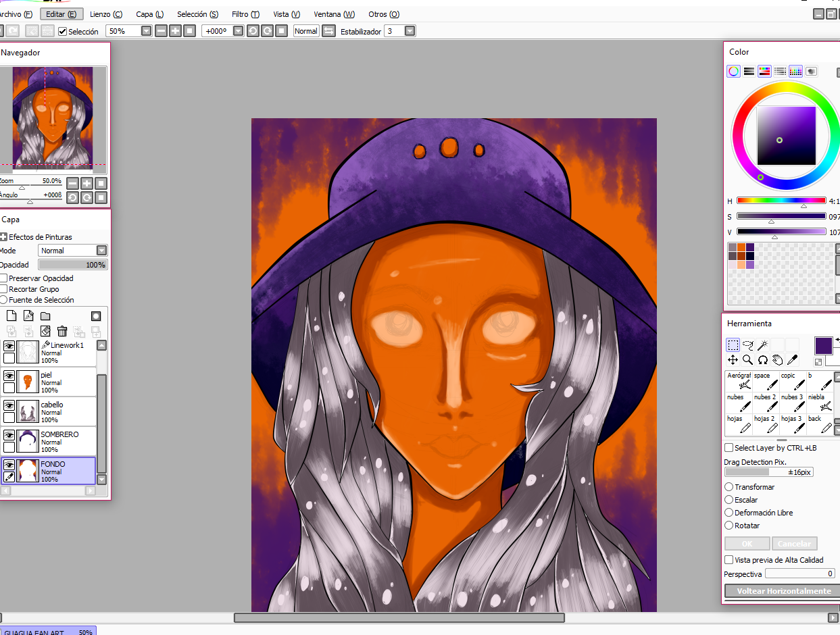The image size is (840, 635).
Task: Hide the cabello layer
Action: [9, 405]
